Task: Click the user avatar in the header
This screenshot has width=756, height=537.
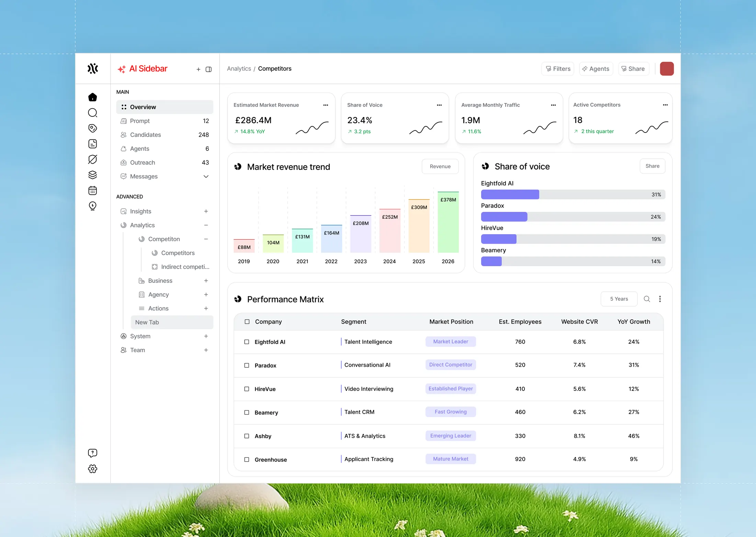Action: click(x=667, y=69)
